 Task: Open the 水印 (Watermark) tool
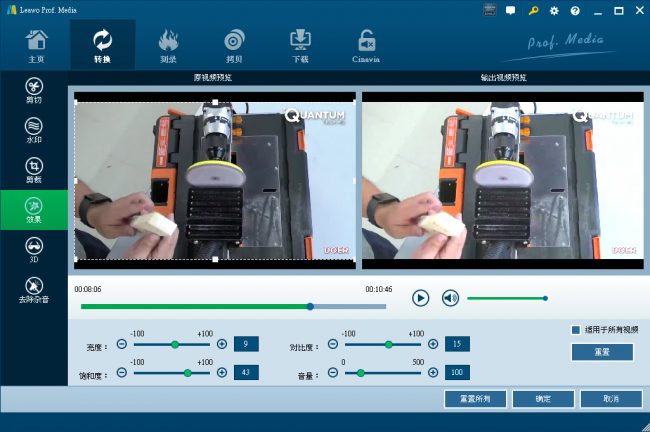(34, 131)
